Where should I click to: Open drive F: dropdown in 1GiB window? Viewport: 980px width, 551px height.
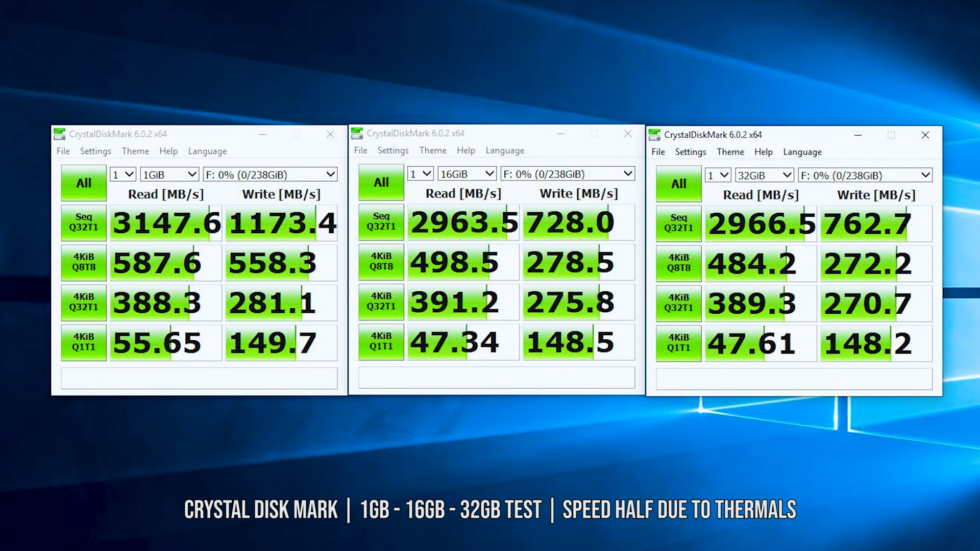click(270, 174)
